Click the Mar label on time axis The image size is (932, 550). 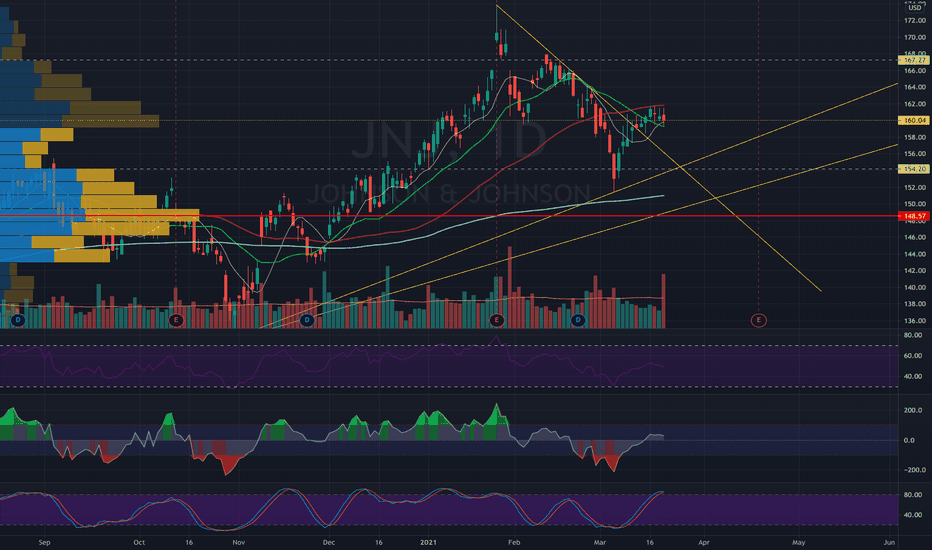point(600,542)
